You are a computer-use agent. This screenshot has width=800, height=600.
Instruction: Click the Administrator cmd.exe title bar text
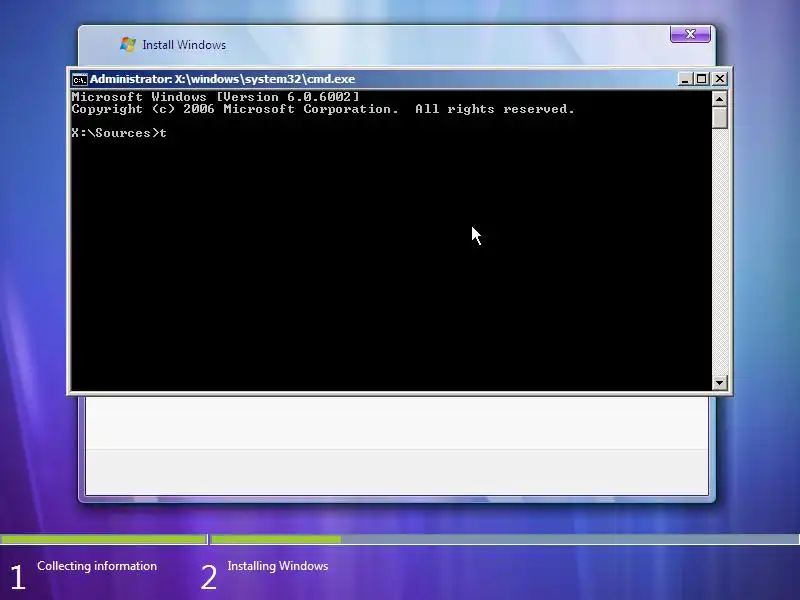point(222,79)
